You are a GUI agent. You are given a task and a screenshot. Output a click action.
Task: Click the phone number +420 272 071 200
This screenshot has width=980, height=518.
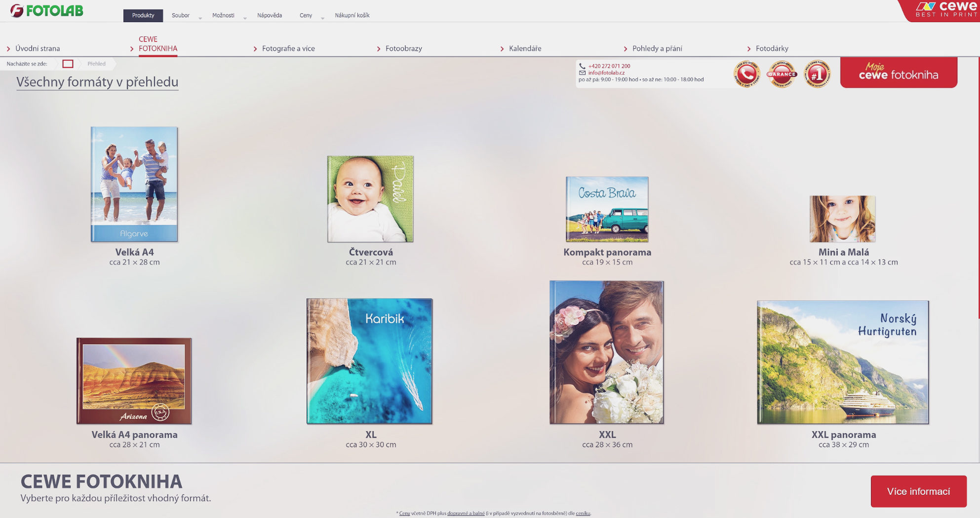tap(609, 66)
